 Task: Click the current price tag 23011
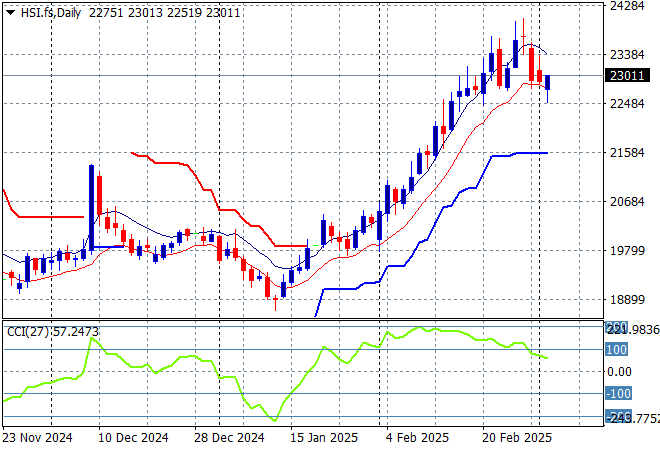coord(625,75)
